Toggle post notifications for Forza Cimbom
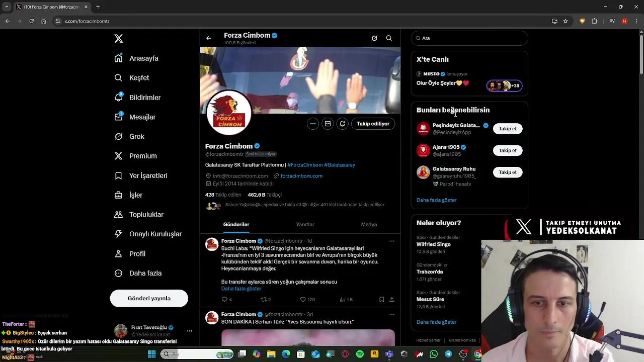This screenshot has width=644, height=362. click(x=343, y=124)
